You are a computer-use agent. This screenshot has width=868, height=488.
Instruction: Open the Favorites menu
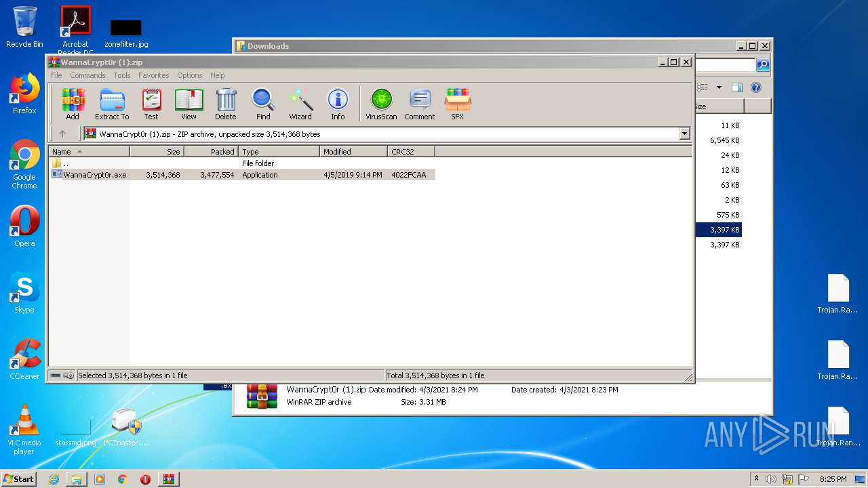[x=154, y=75]
